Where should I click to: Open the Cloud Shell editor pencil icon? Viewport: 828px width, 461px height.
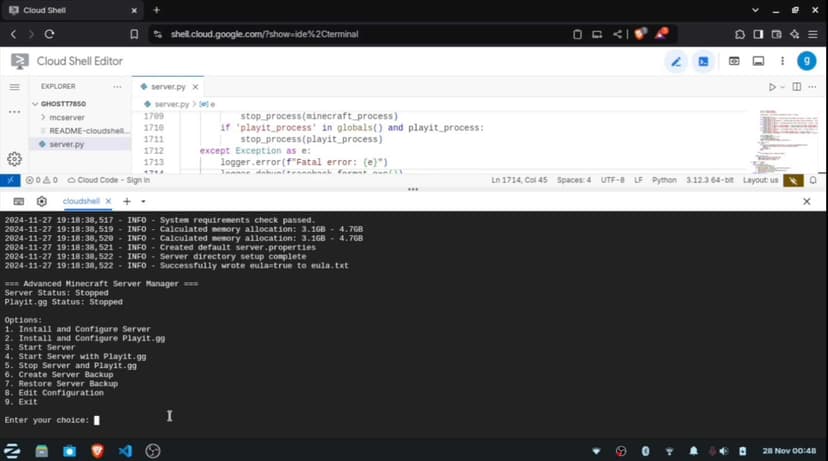[676, 62]
